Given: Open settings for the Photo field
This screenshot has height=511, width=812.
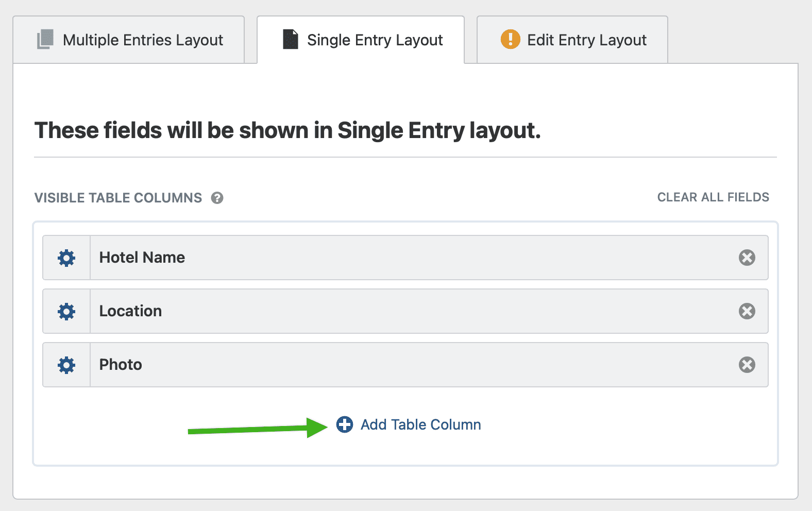Looking at the screenshot, I should 66,365.
